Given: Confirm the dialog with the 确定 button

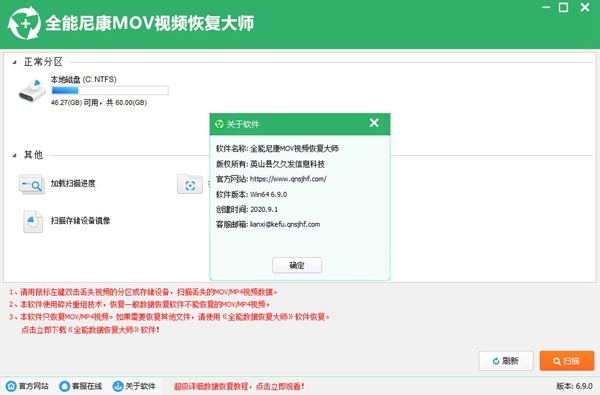Looking at the screenshot, I should 297,265.
